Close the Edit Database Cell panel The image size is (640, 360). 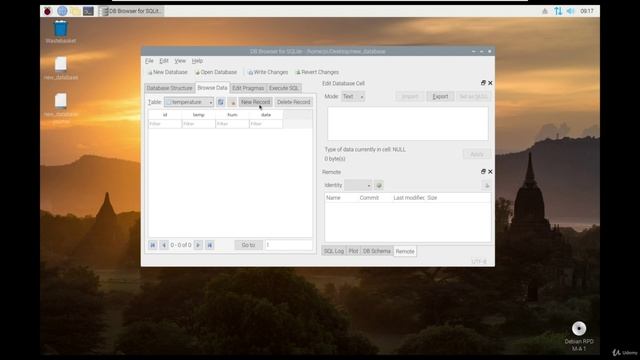click(x=490, y=83)
